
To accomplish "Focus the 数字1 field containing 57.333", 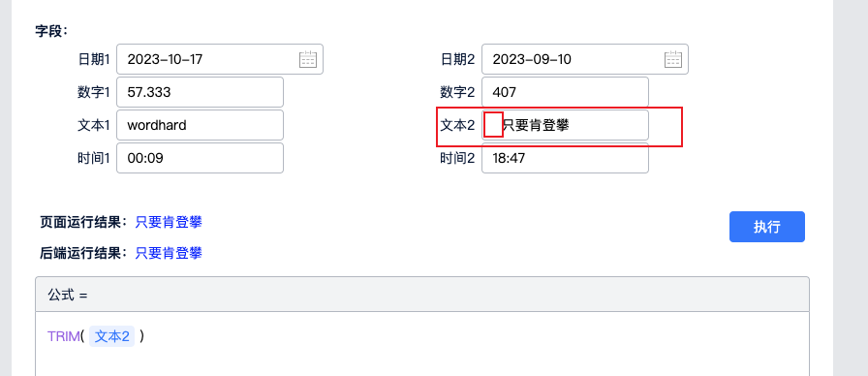I will click(x=200, y=92).
